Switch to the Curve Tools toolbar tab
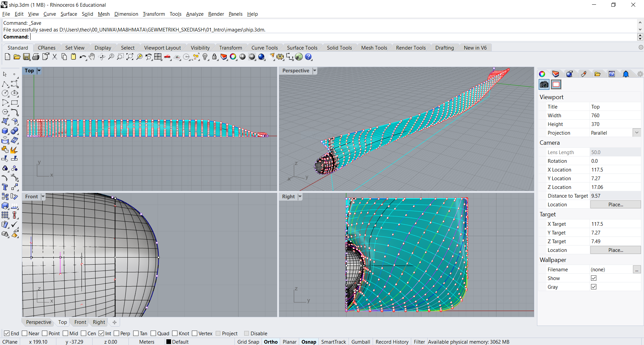 coord(264,48)
